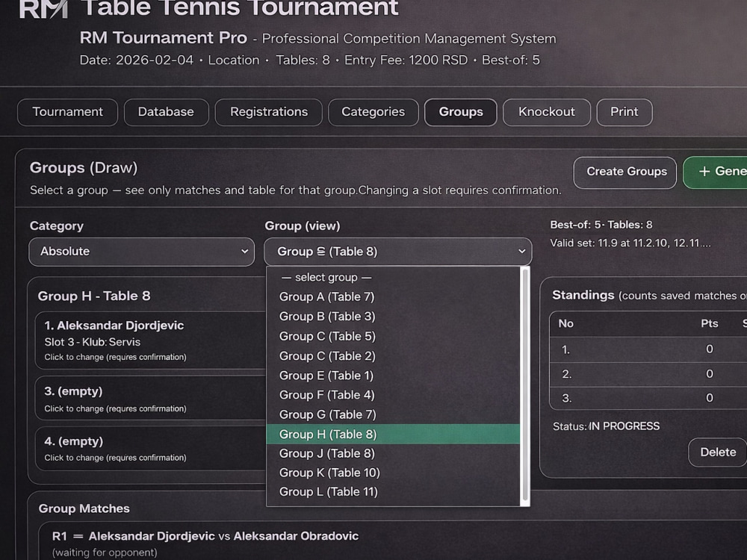Delete the group via Delete button
Image resolution: width=747 pixels, height=560 pixels.
[717, 452]
